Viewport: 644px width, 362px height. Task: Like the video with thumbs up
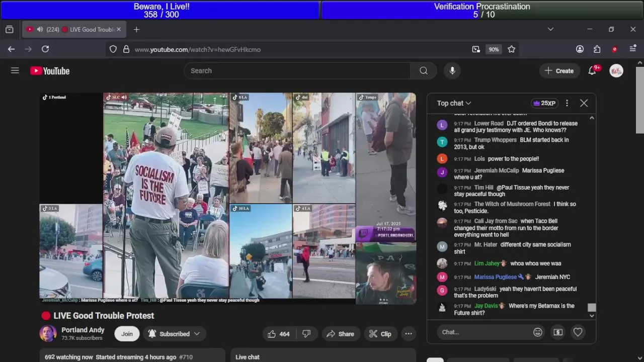279,334
